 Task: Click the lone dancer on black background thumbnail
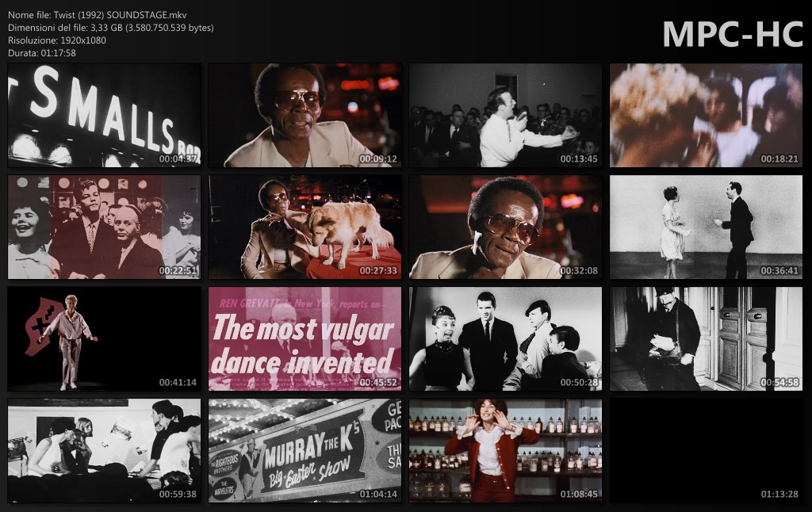[x=105, y=339]
